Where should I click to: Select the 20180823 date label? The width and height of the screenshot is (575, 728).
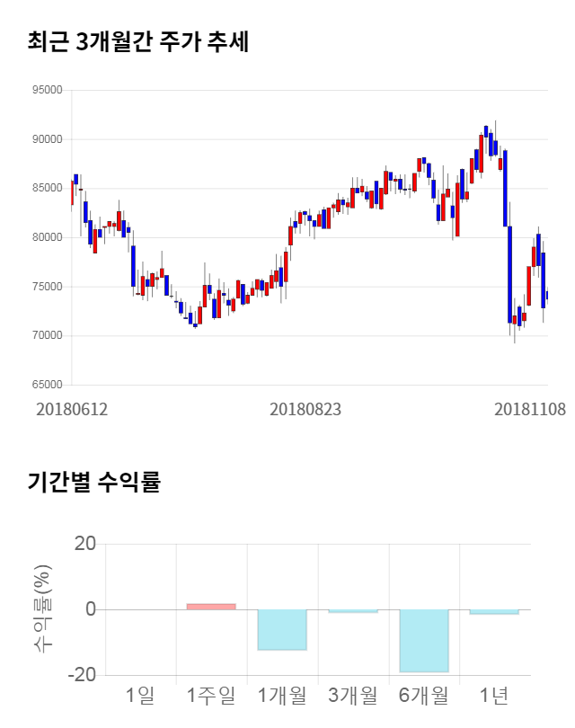pos(305,409)
